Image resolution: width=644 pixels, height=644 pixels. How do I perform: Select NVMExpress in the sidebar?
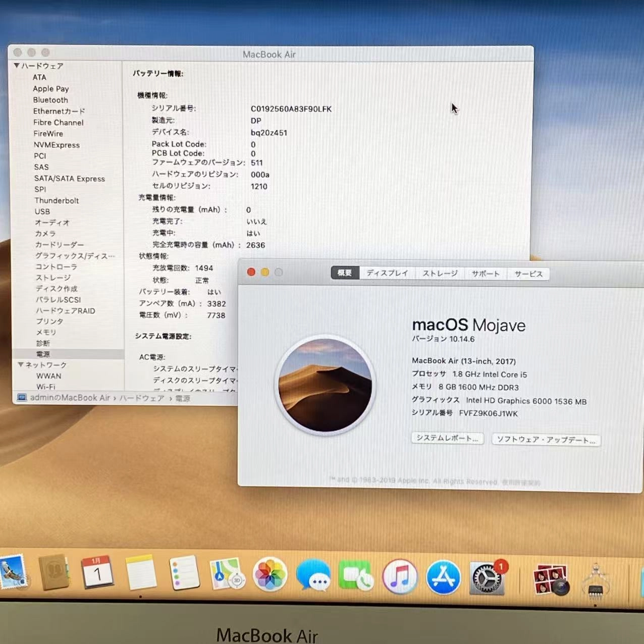coord(57,145)
